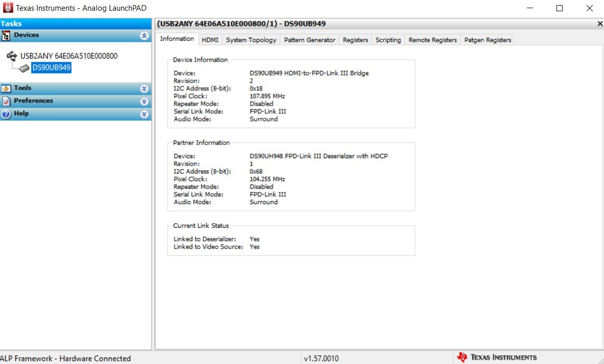
Task: Click the pixel clock value 107.895 MHz
Action: [267, 96]
